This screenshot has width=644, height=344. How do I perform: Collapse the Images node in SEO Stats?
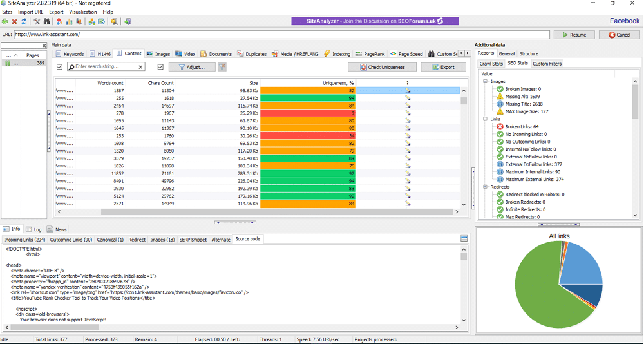(485, 81)
